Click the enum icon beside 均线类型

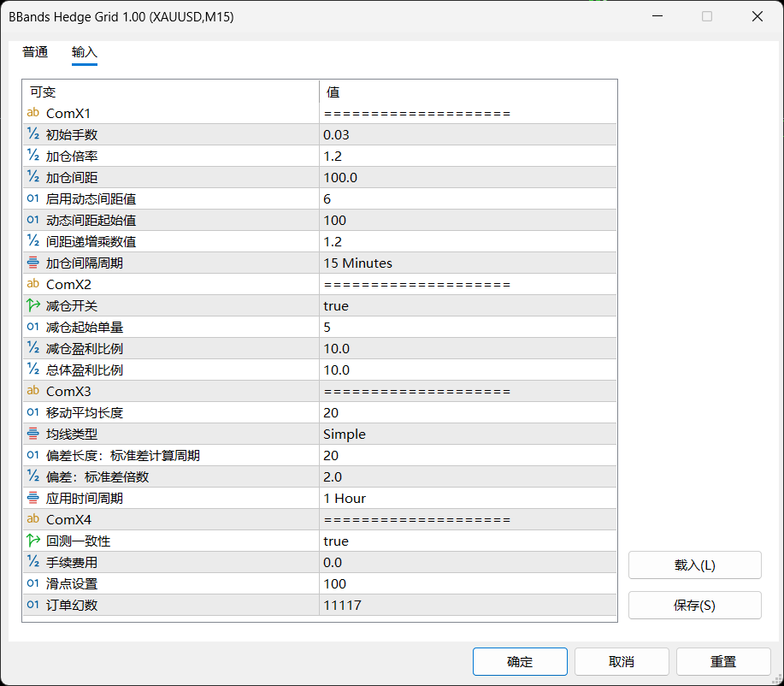[33, 434]
